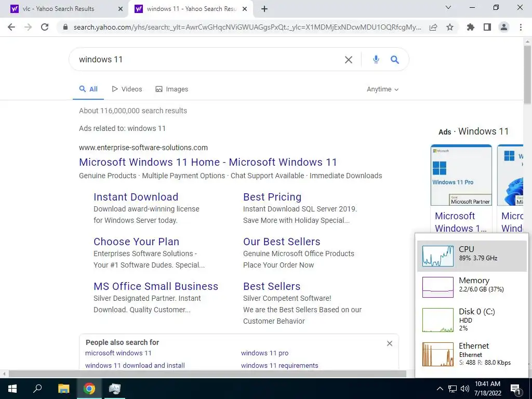Screen dimensions: 532x399
Task: Open Task Manager taskbar icon
Action: [x=115, y=389]
